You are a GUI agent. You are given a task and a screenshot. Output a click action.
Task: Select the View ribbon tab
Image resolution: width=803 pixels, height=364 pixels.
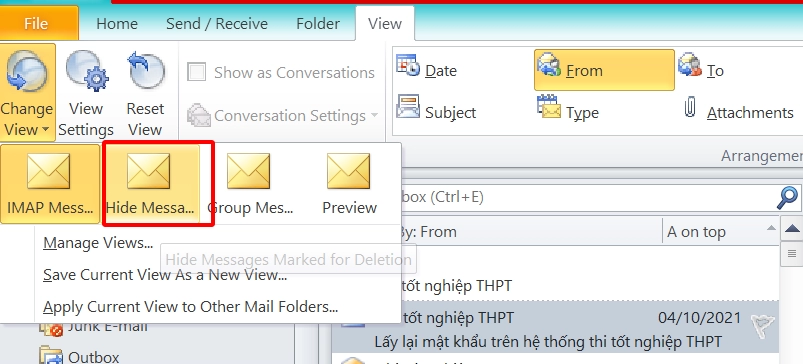pos(385,24)
